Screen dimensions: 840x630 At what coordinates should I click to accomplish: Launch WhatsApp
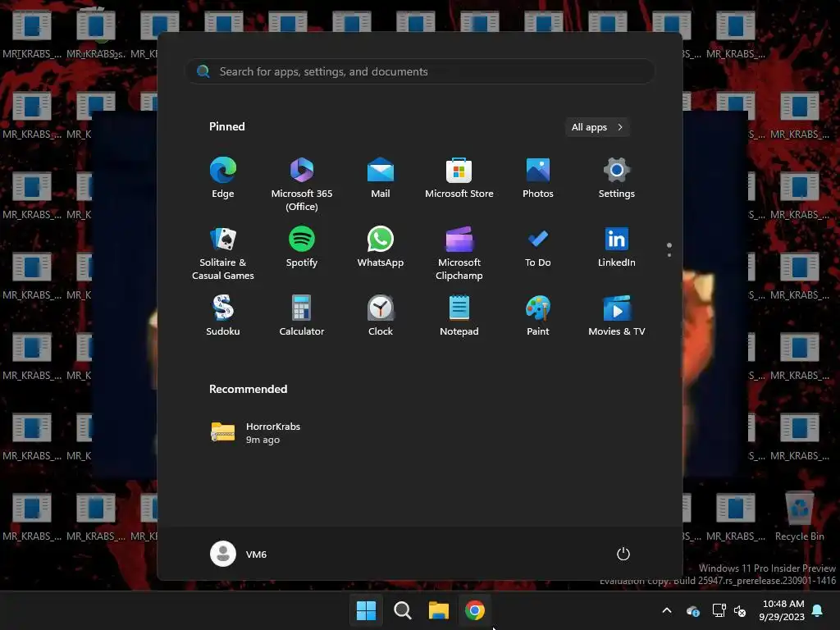pyautogui.click(x=381, y=248)
